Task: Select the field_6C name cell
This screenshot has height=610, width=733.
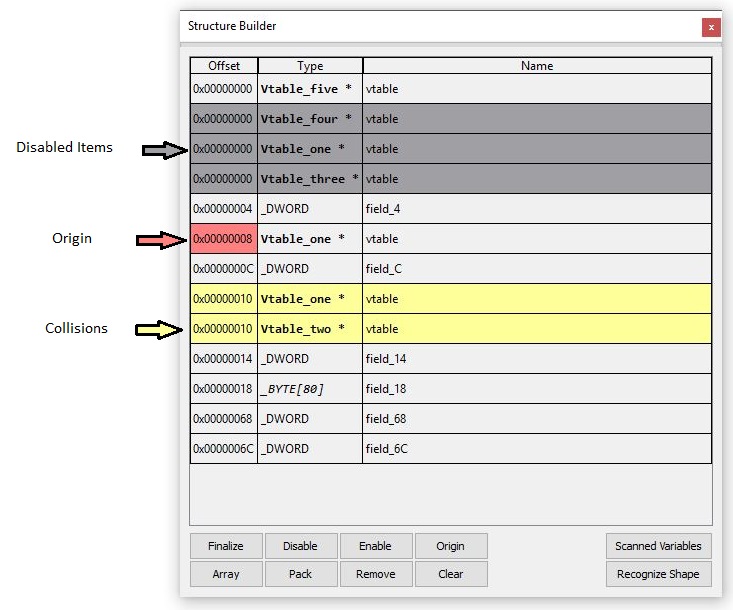Action: click(537, 449)
